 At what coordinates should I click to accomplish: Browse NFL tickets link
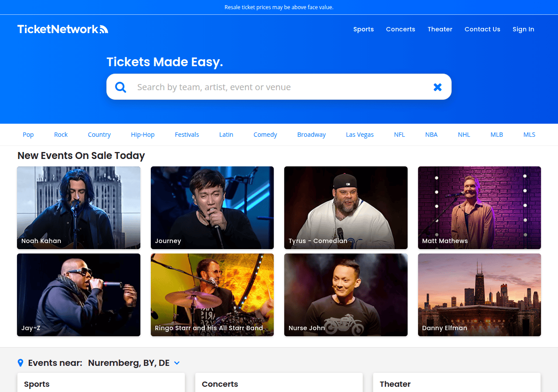tap(400, 135)
